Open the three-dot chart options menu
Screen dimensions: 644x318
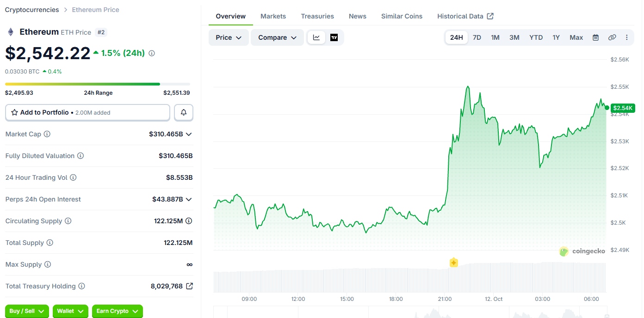(x=627, y=37)
